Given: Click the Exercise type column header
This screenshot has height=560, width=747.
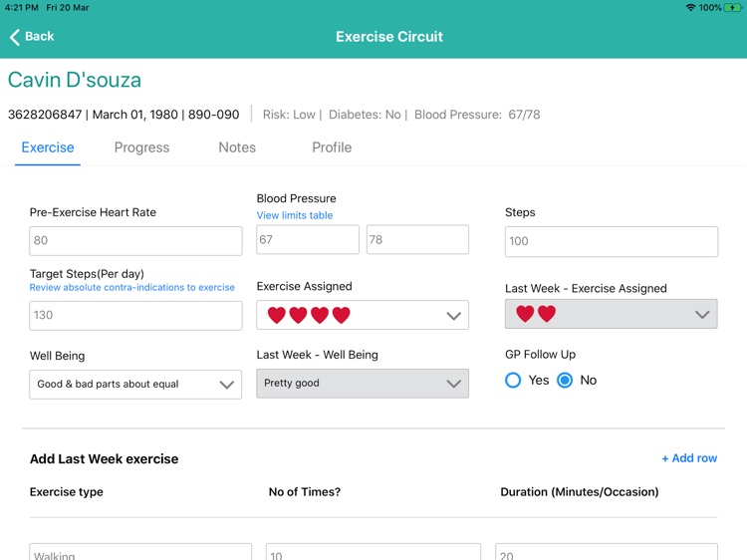Looking at the screenshot, I should (66, 492).
